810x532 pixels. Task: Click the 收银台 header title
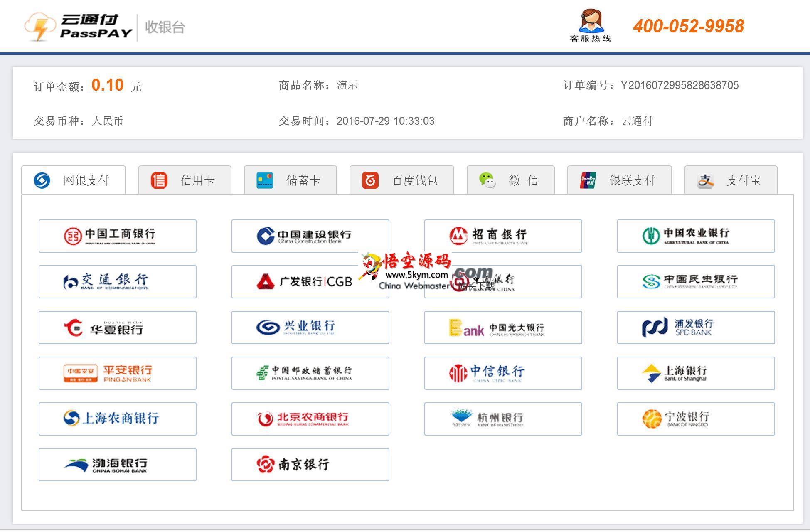[165, 27]
